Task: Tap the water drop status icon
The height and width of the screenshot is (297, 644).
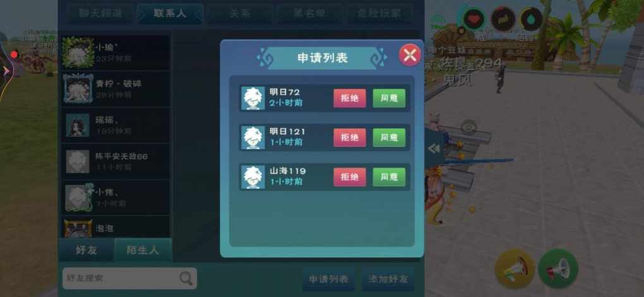Action: (x=532, y=19)
